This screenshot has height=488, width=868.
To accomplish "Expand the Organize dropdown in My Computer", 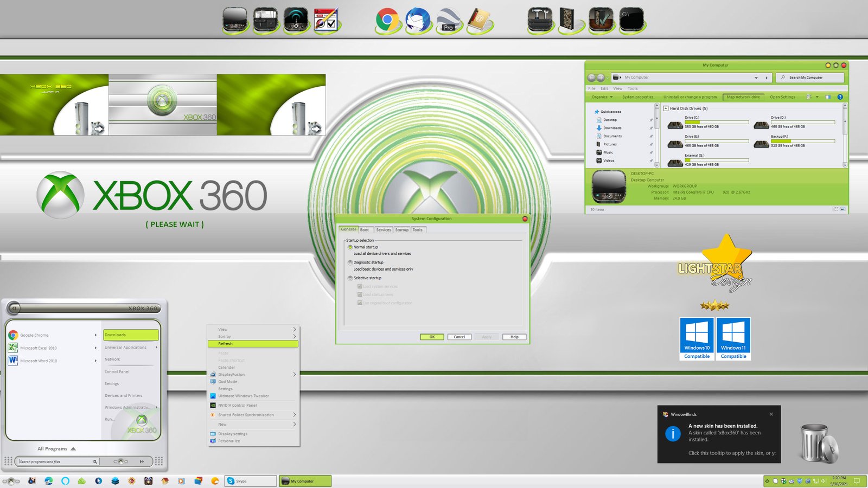I will click(602, 97).
